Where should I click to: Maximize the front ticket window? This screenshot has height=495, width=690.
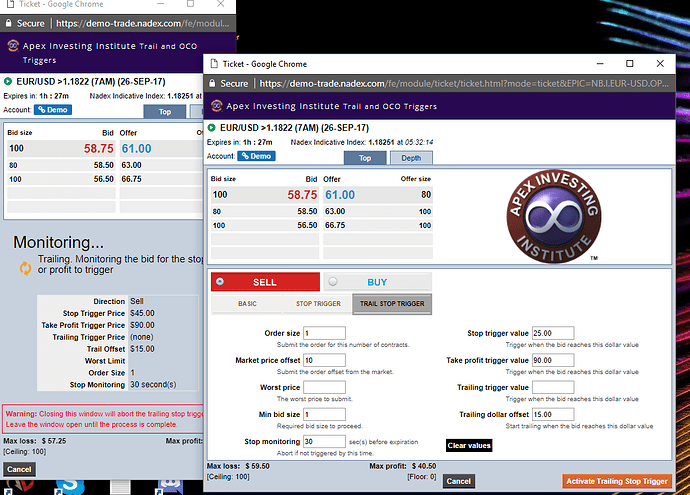click(x=629, y=63)
